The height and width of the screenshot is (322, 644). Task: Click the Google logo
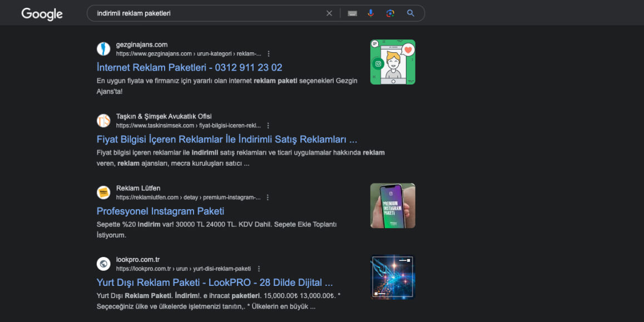pyautogui.click(x=42, y=13)
